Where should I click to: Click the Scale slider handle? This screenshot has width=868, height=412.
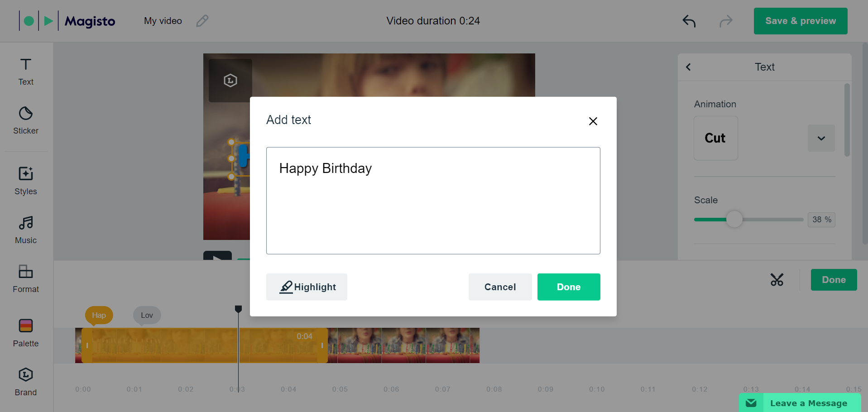tap(734, 220)
